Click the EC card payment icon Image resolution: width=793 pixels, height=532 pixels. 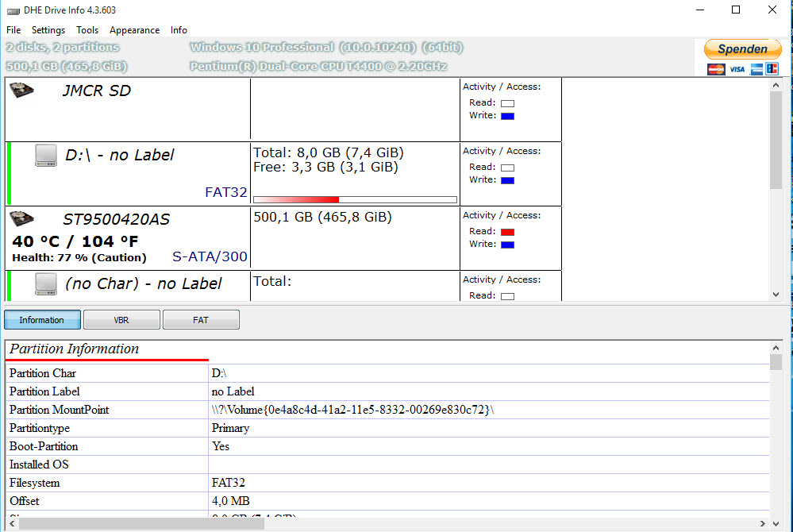click(x=772, y=69)
